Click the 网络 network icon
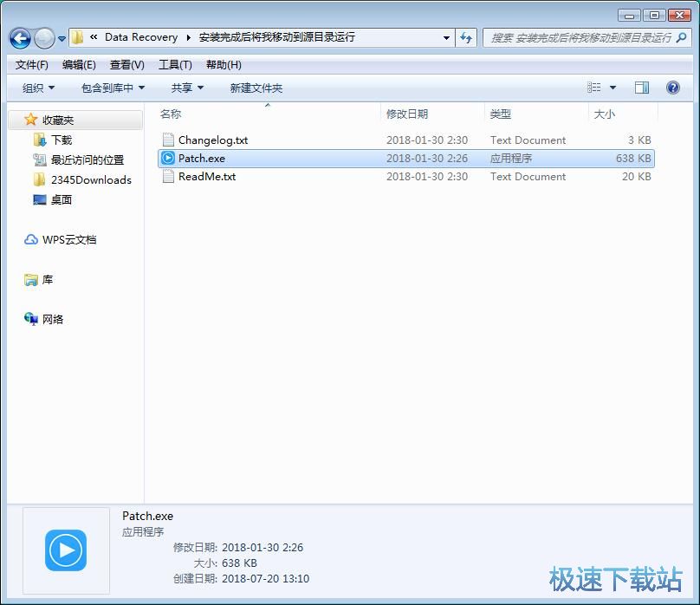 (31, 319)
